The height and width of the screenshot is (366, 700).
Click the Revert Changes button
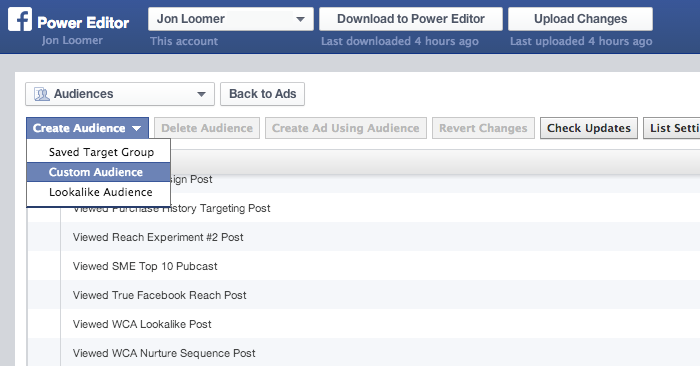pyautogui.click(x=483, y=128)
